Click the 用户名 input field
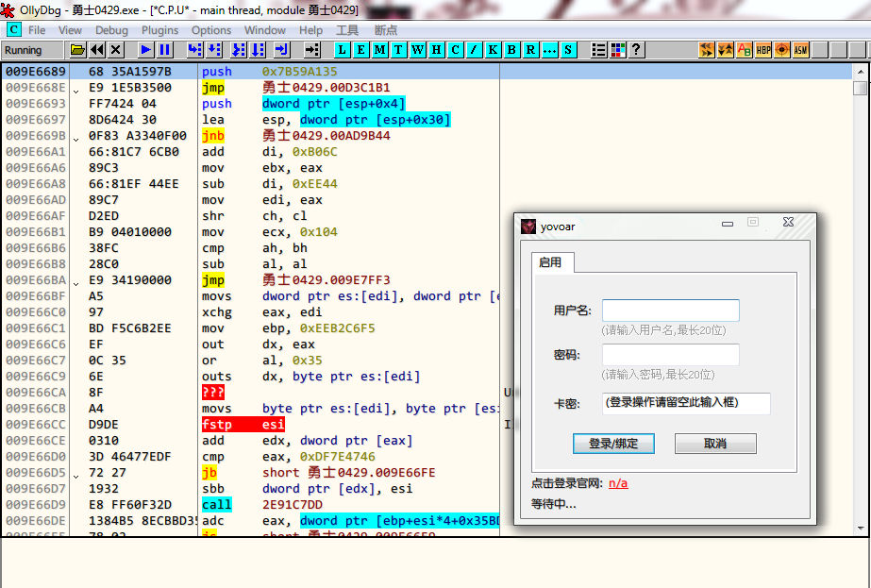Screen dimensions: 871x588 click(x=670, y=311)
